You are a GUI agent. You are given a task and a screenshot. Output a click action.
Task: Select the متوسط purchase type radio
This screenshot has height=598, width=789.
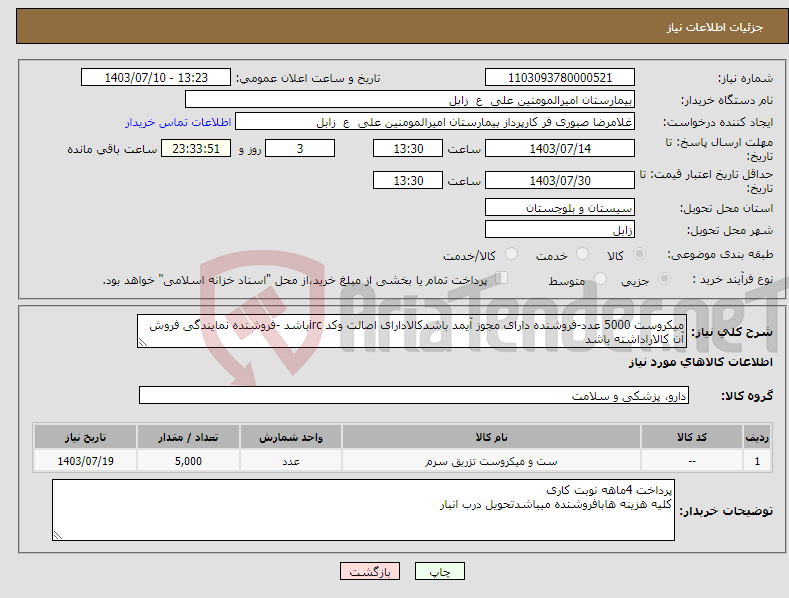600,278
